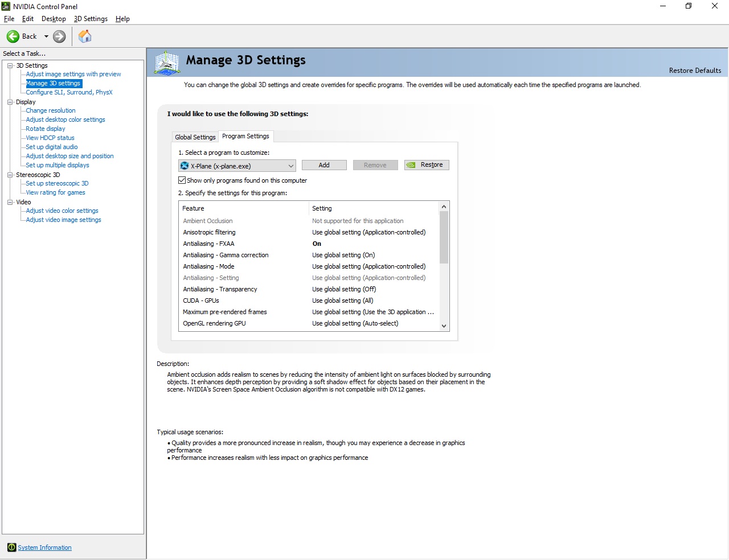The width and height of the screenshot is (729, 560).
Task: Open Adjust desktop color settings
Action: coord(65,120)
